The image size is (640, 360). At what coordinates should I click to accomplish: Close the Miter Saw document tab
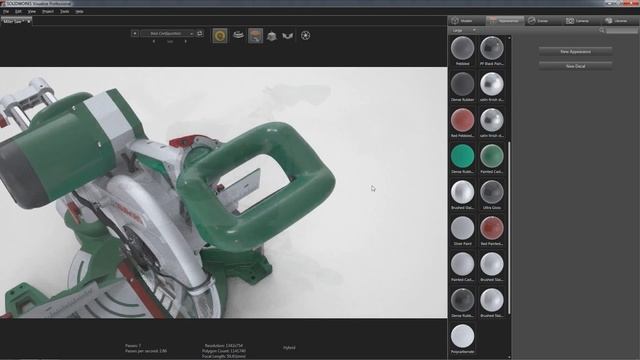pos(29,21)
